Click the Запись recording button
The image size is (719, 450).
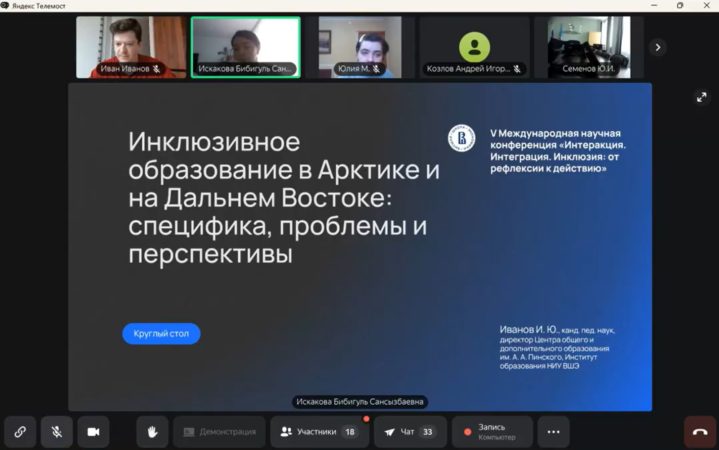[492, 432]
